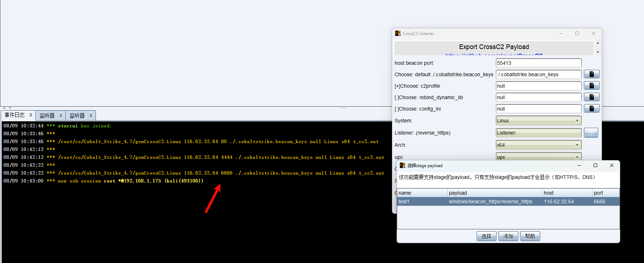Expand the System Linux dropdown

pyautogui.click(x=577, y=121)
